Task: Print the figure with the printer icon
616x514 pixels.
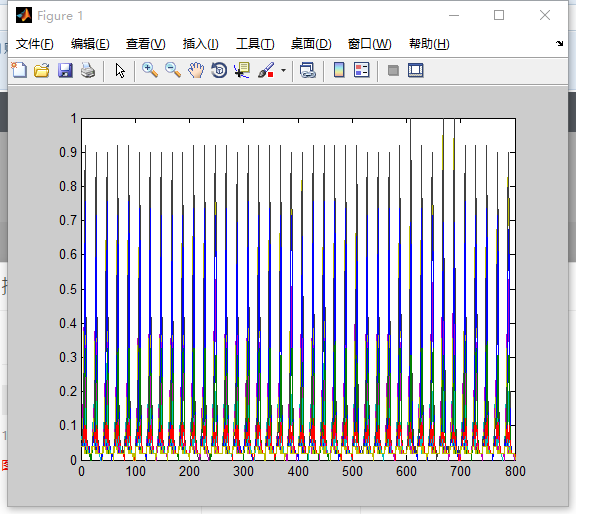Action: (x=88, y=71)
